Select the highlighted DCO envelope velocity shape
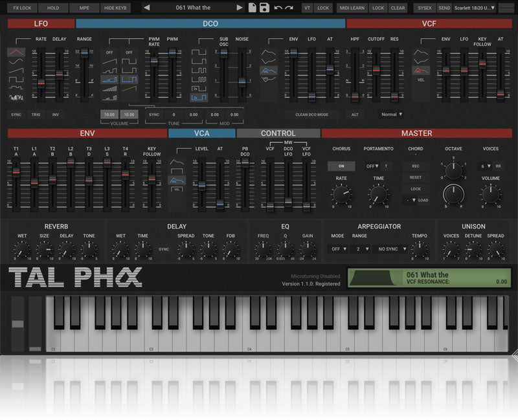This screenshot has height=420, width=518. [x=269, y=71]
